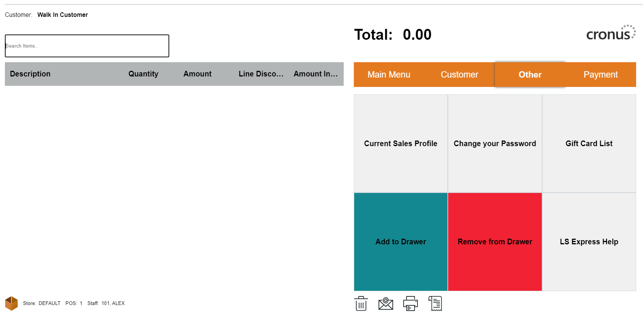Click the email envelope icon
This screenshot has width=644, height=314.
coord(386,304)
